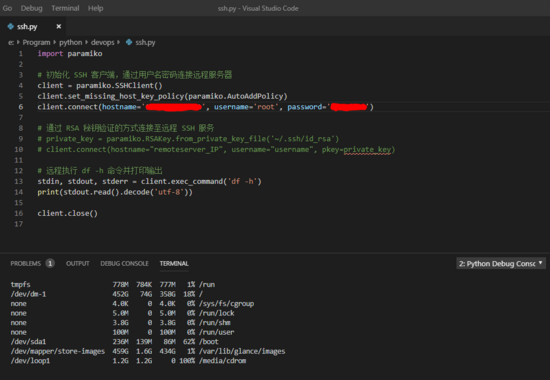550x380 pixels.
Task: Switch to the DEBUG CONSOLE tab
Action: [x=125, y=264]
